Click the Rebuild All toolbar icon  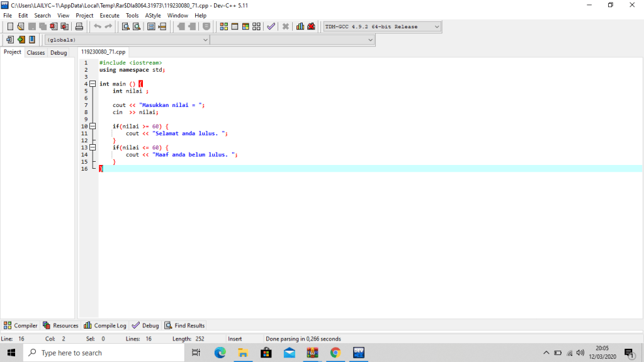pos(256,26)
